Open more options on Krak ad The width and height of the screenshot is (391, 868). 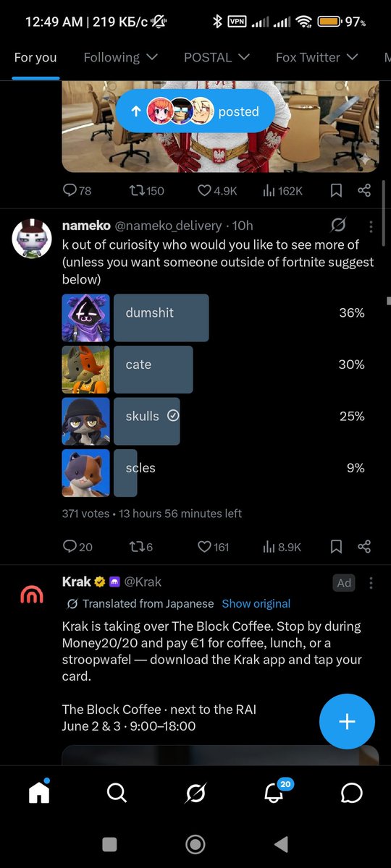371,582
